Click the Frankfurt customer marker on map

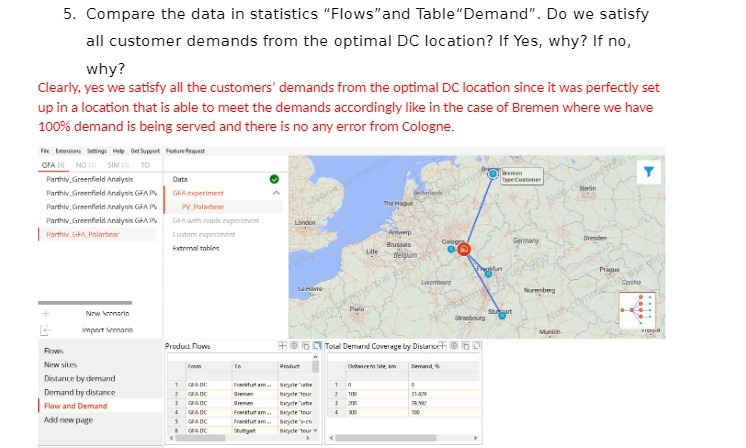pos(488,274)
